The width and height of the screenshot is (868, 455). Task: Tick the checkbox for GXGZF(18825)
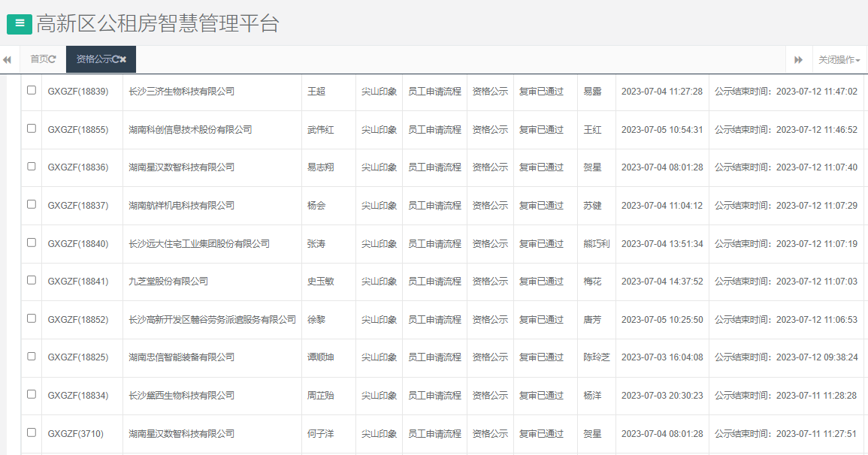coord(31,357)
